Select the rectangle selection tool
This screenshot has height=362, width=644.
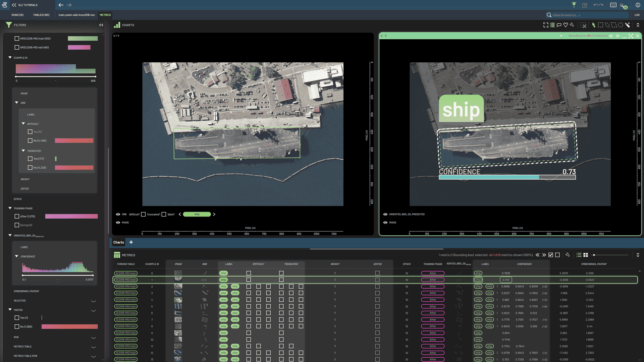tap(600, 25)
